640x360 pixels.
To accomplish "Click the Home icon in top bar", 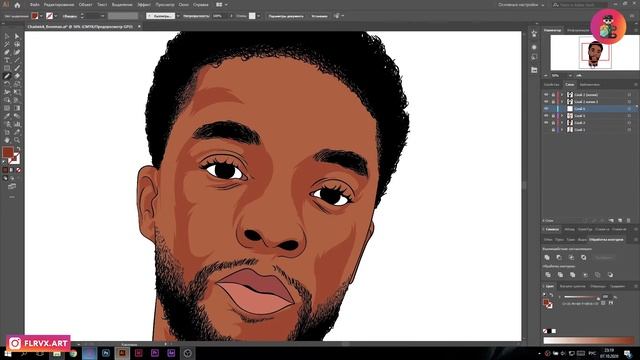I will 17,5.
